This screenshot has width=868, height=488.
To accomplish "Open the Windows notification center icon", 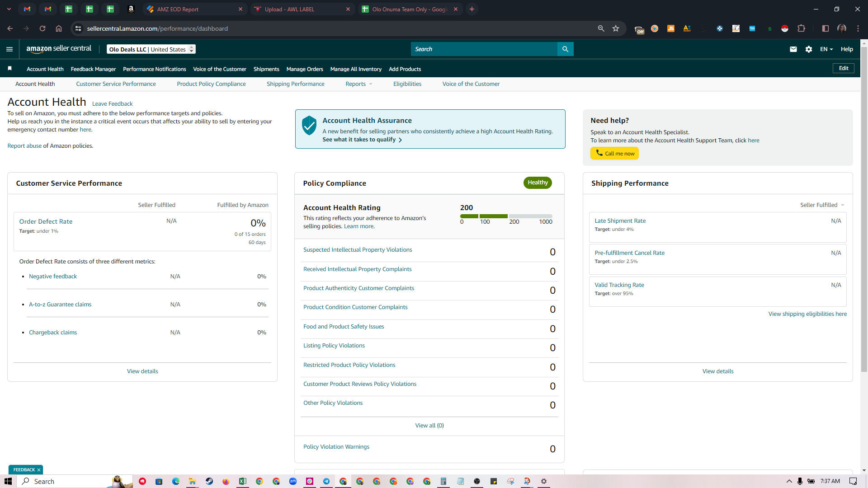I will [x=853, y=481].
